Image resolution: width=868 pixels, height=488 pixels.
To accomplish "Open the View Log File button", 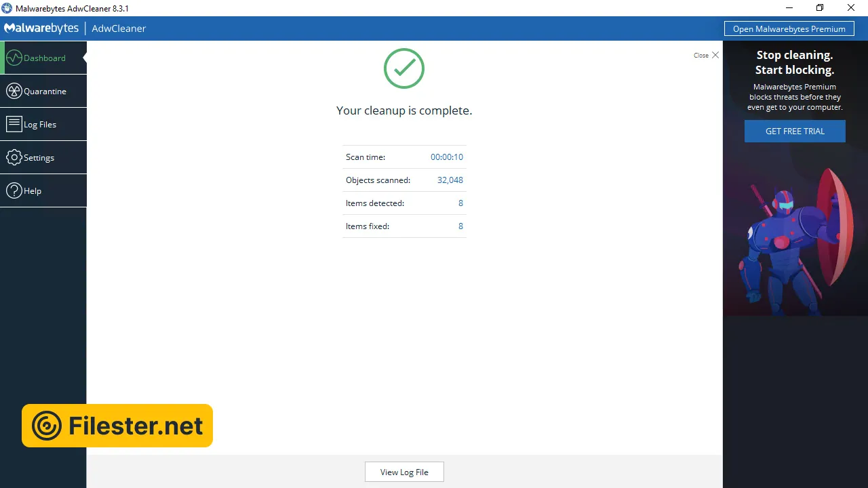I will point(404,472).
